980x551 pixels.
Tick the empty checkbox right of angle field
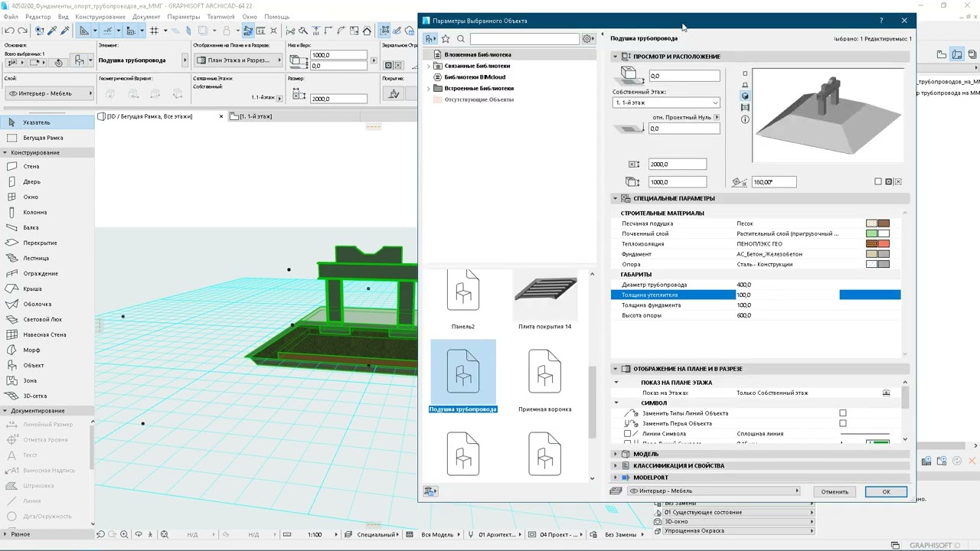click(878, 182)
